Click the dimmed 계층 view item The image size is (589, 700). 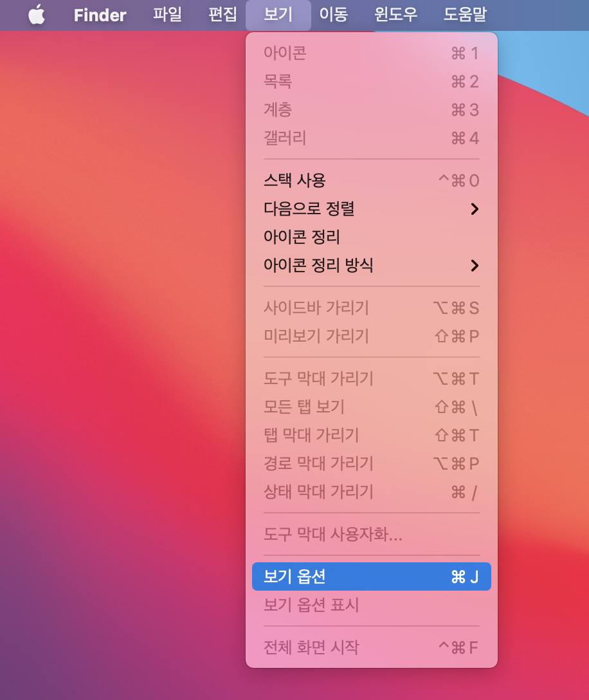point(371,109)
